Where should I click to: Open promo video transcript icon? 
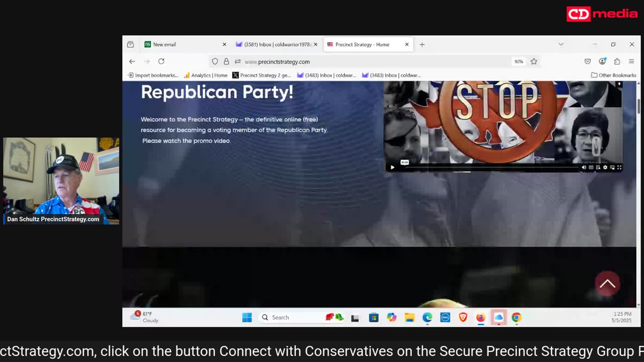point(598,167)
